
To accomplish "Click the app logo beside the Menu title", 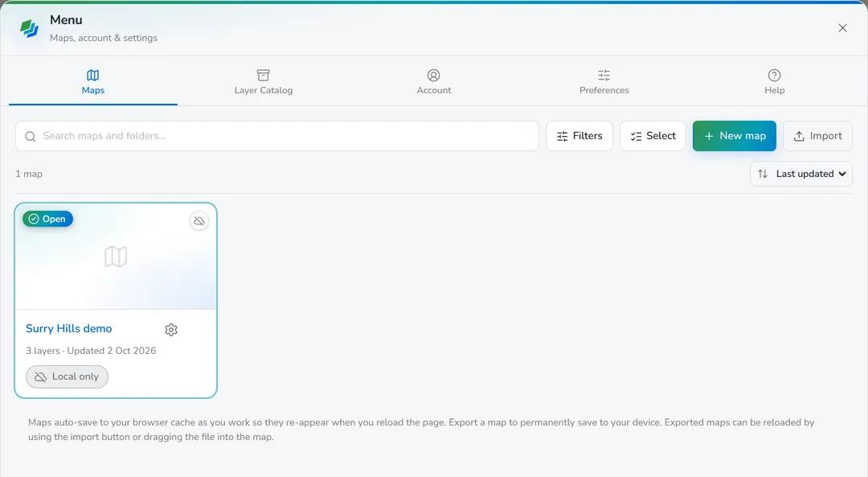I will [30, 28].
